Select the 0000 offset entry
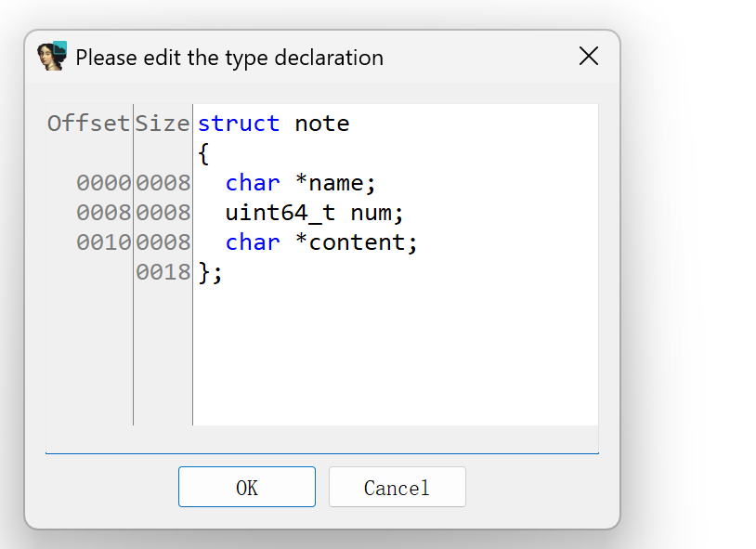756x549 pixels. click(103, 183)
